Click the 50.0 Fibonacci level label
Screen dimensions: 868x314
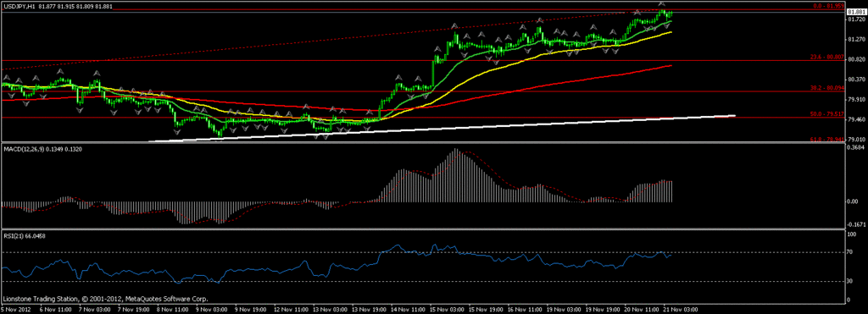point(827,114)
